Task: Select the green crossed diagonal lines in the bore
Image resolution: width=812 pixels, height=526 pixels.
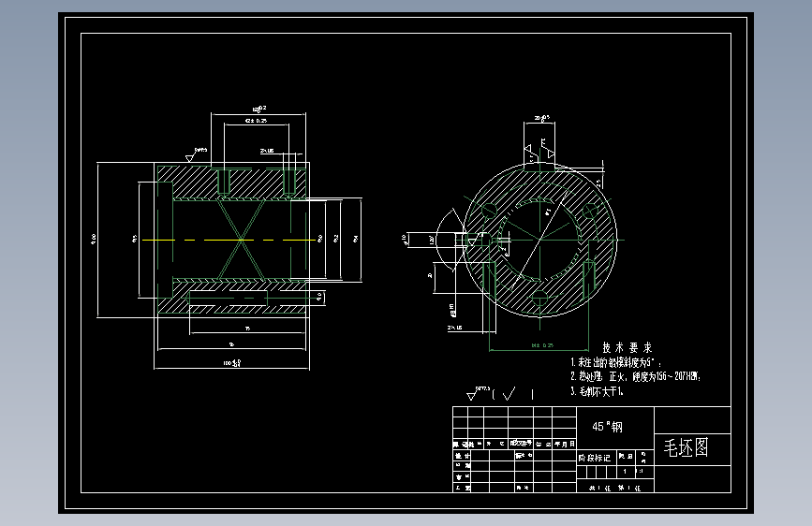Action: point(241,240)
